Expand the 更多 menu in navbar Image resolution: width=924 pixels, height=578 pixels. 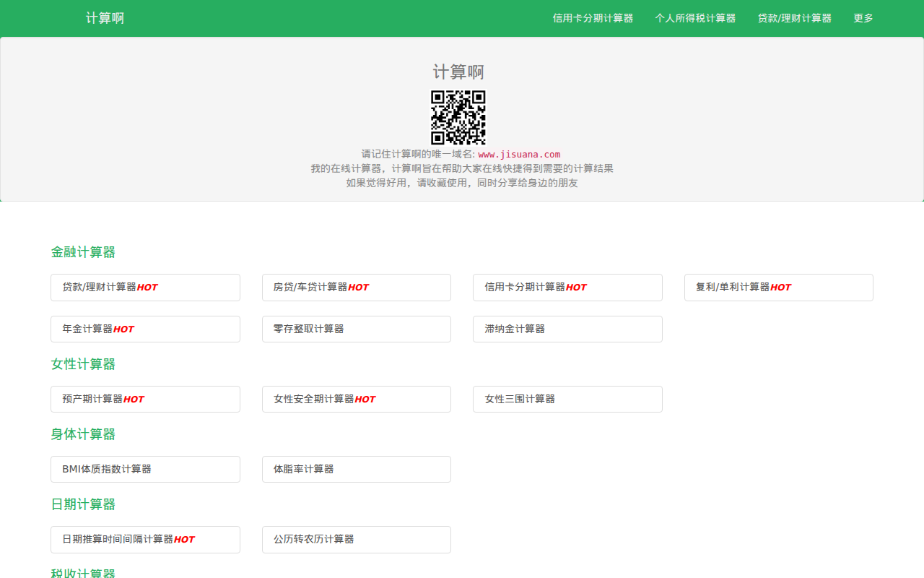(863, 18)
